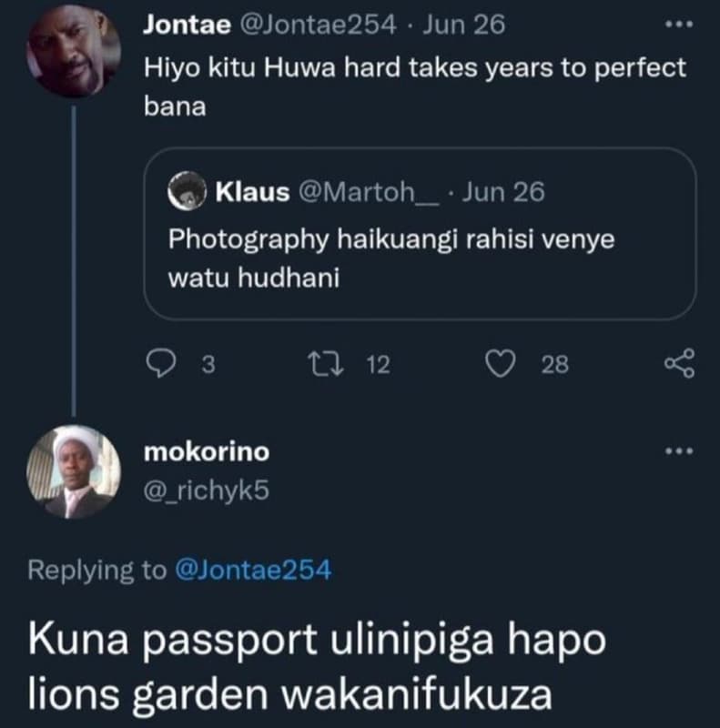Click Klaus's profile picture in the quoted tweet
720x728 pixels.
coord(188,191)
